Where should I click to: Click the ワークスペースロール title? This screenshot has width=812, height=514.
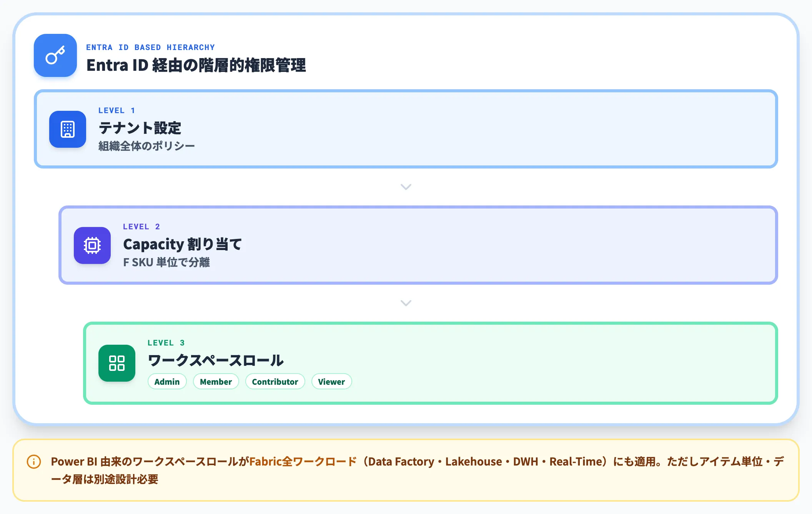[x=216, y=360]
